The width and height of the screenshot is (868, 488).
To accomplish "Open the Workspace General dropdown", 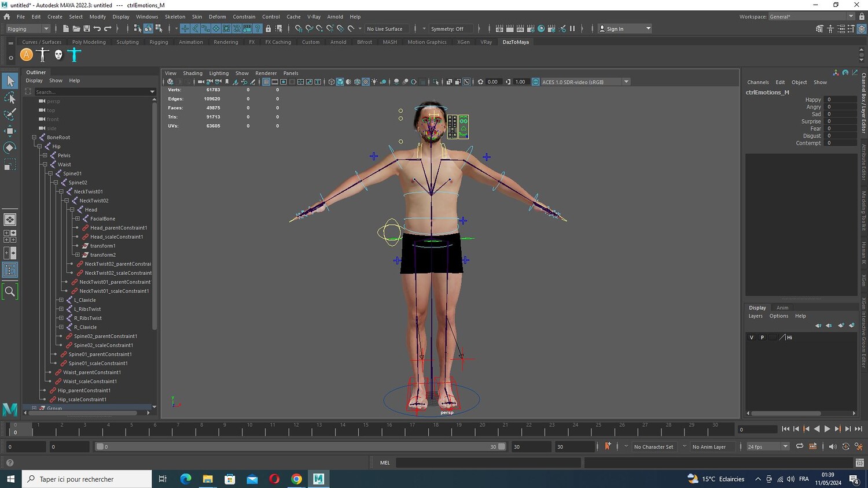I will [811, 17].
